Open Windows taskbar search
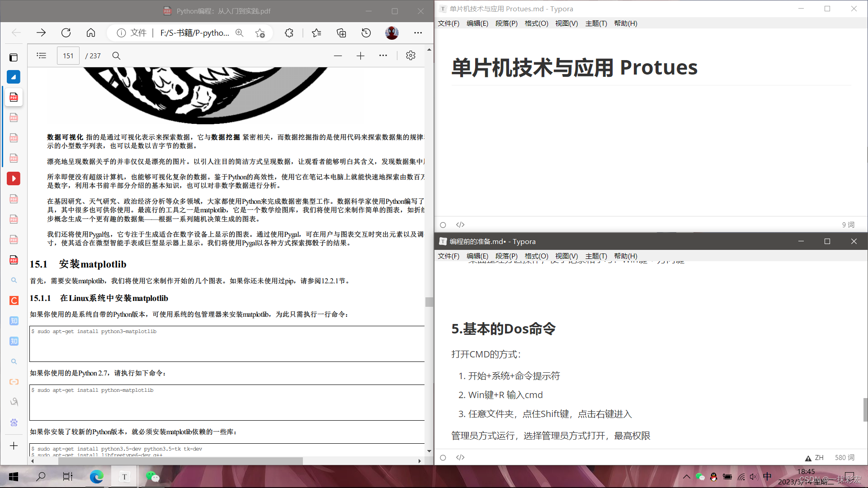The image size is (868, 488). (x=41, y=477)
